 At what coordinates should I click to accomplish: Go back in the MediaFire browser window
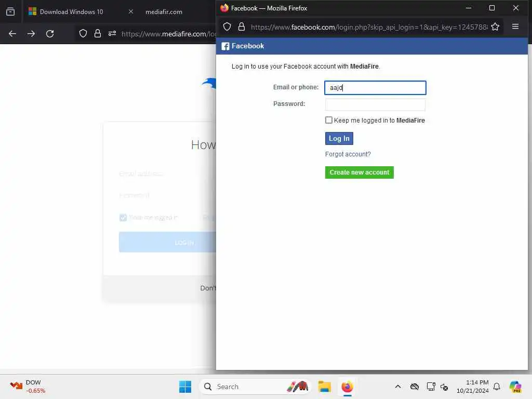tap(12, 34)
